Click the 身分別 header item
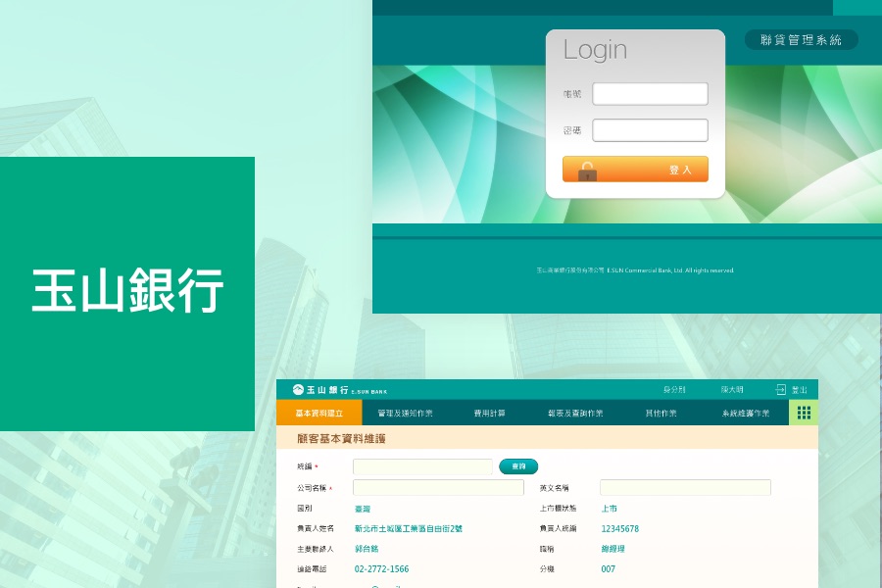 tap(674, 390)
